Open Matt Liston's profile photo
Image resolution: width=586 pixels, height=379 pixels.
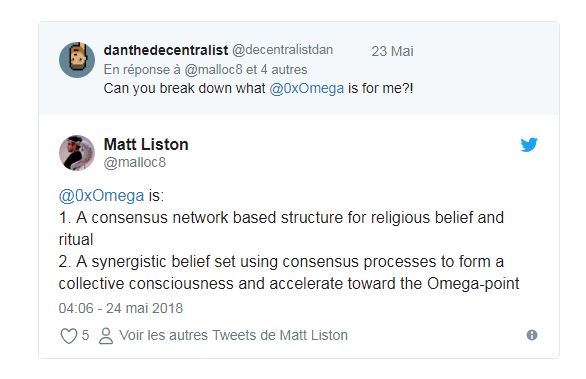tap(77, 153)
